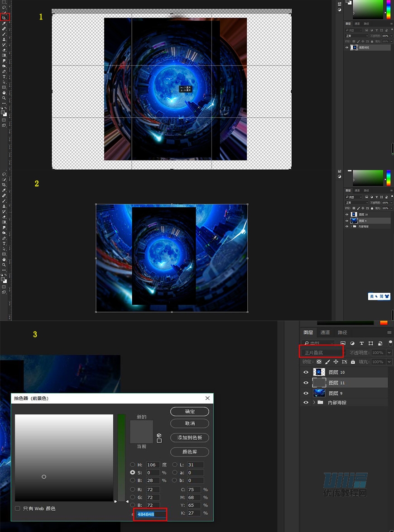
Task: Switch to the 路径 tab
Action: (342, 332)
